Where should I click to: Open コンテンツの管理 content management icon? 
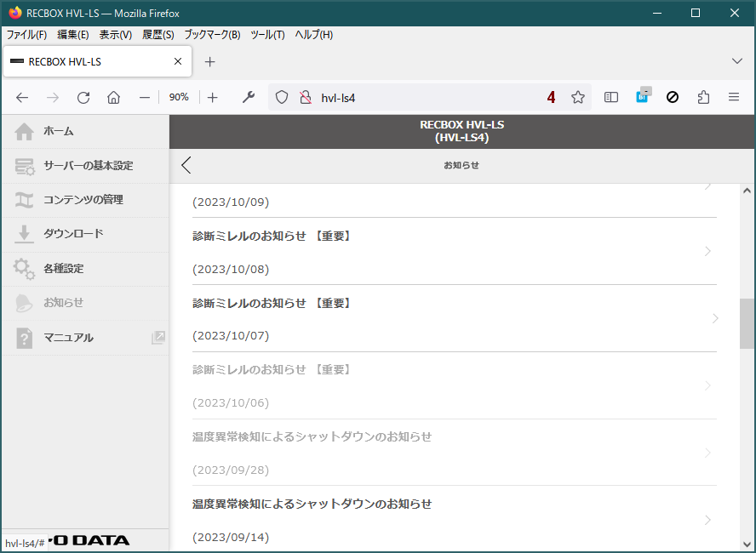point(24,200)
